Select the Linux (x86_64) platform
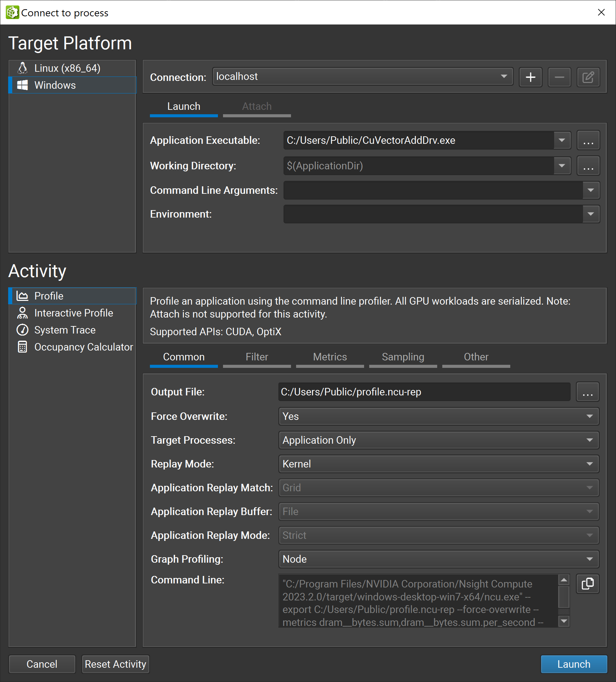The height and width of the screenshot is (682, 616). coord(67,68)
